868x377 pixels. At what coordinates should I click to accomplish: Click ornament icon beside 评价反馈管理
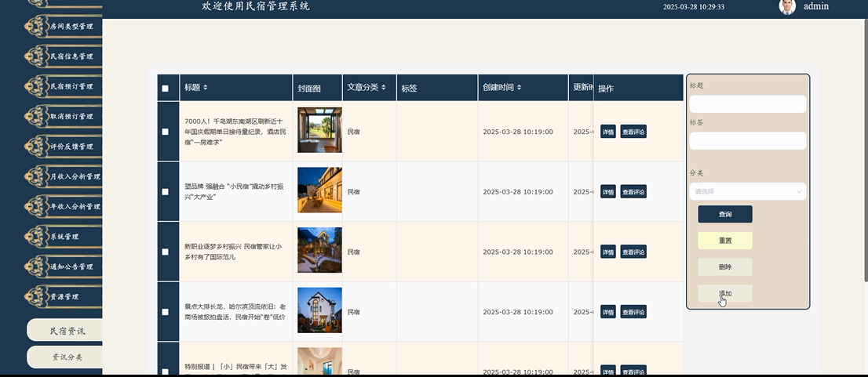(37, 147)
